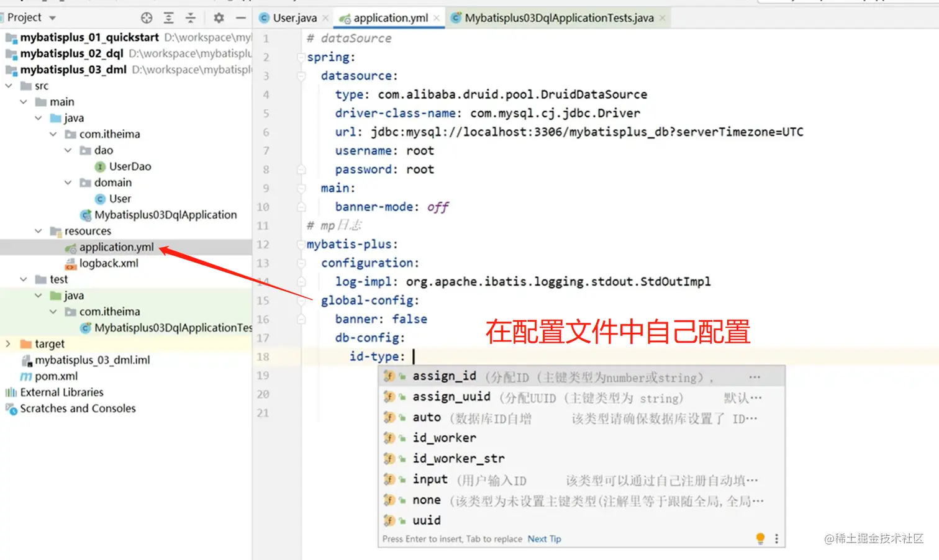The height and width of the screenshot is (560, 939).
Task: Select mybatisplus_03_dml.iml file
Action: [x=92, y=360]
